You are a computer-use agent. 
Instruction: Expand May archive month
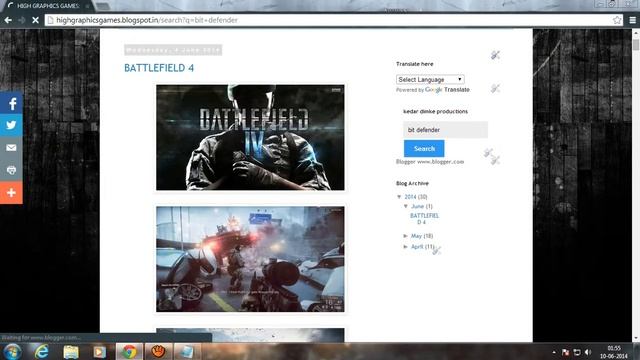click(x=406, y=236)
